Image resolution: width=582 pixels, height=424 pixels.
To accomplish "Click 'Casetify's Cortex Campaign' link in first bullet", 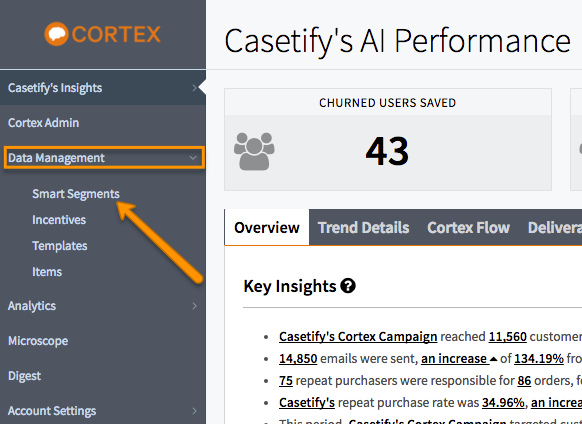I will pos(358,337).
